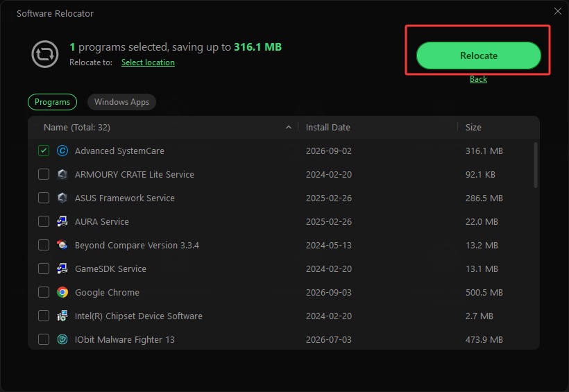The height and width of the screenshot is (392, 569).
Task: Click the Intel(R) Chipset Device Software name
Action: 139,316
